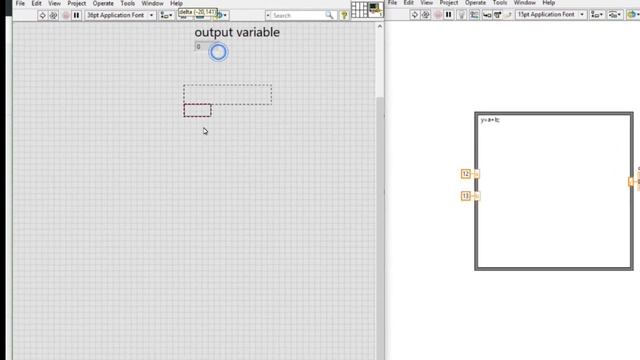The height and width of the screenshot is (360, 640).
Task: Open the block diagram View menu
Action: (x=427, y=3)
